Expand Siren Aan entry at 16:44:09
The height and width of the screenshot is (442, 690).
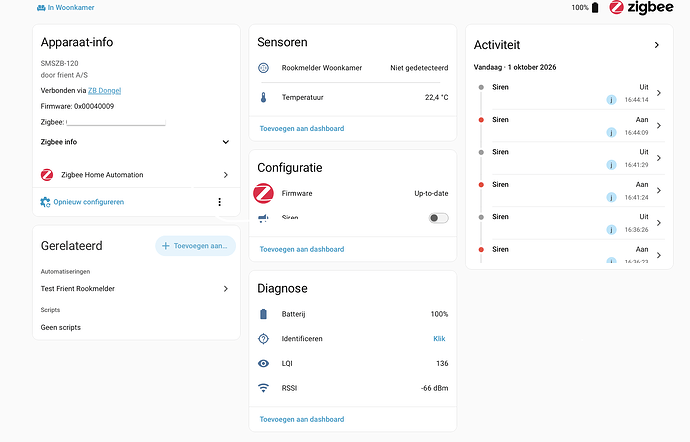pyautogui.click(x=659, y=125)
